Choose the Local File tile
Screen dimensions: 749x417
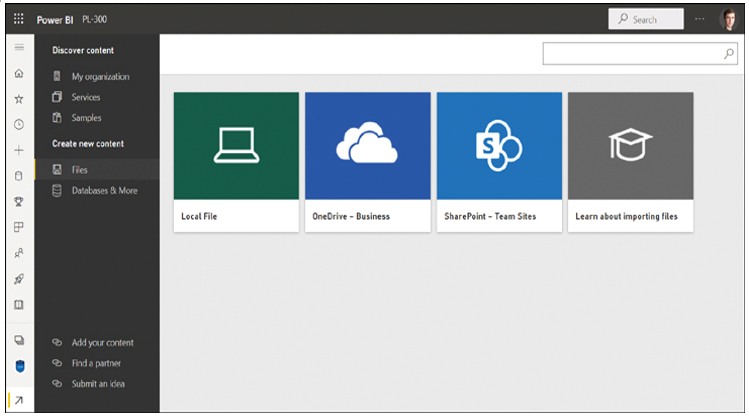click(x=236, y=162)
